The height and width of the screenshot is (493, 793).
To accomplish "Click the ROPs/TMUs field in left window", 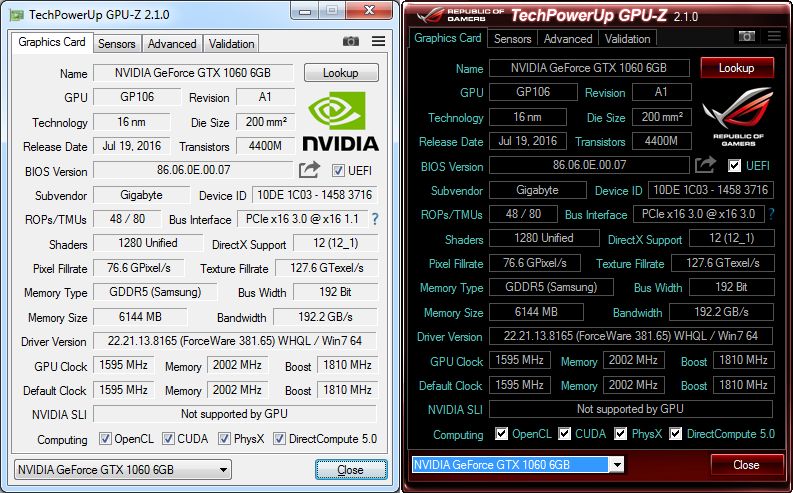I will click(x=127, y=219).
